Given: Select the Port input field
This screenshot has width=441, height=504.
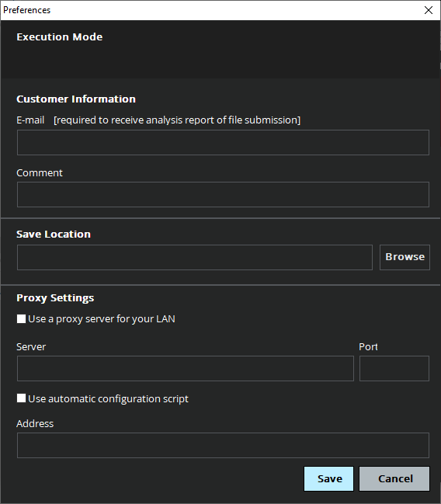Looking at the screenshot, I should [x=394, y=368].
